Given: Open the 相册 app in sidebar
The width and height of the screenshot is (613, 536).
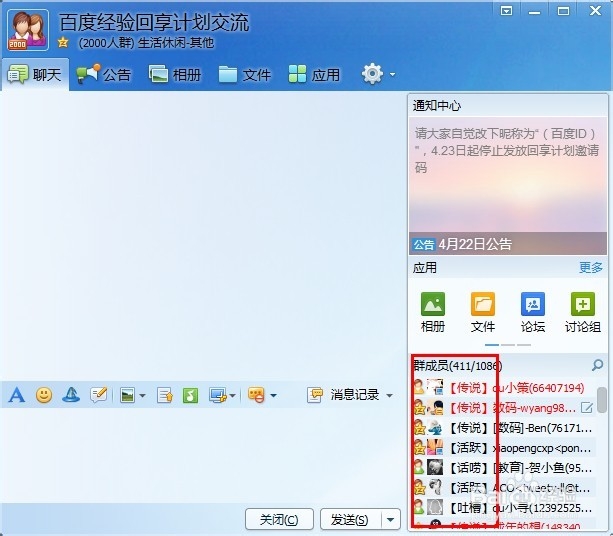Looking at the screenshot, I should 433,312.
